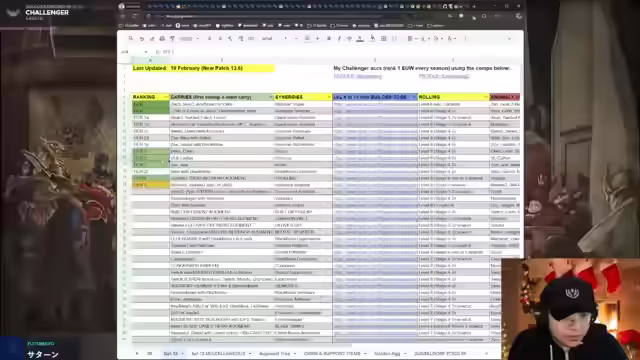Click the add new sheet plus button
This screenshot has width=640, height=360.
click(x=137, y=353)
